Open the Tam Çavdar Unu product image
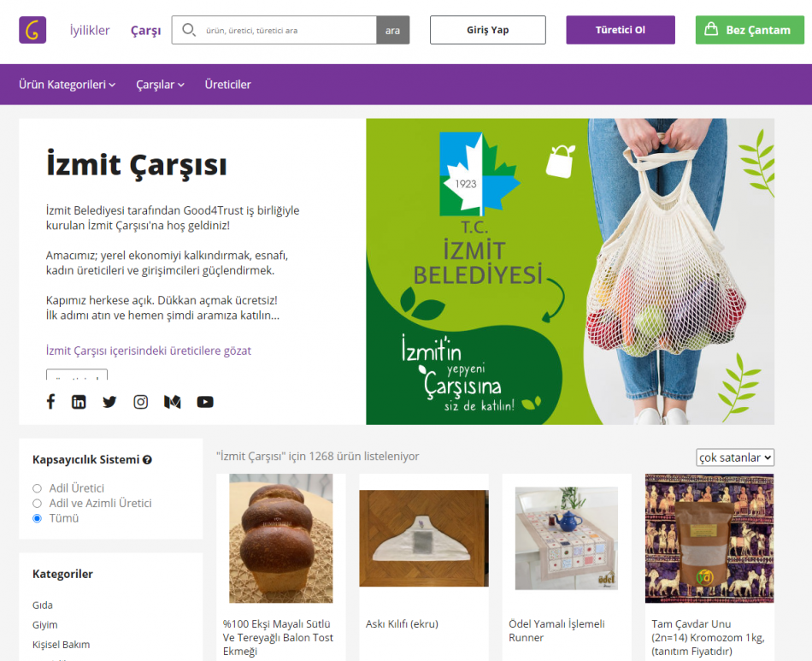Screen dimensions: 812x661 [709, 538]
